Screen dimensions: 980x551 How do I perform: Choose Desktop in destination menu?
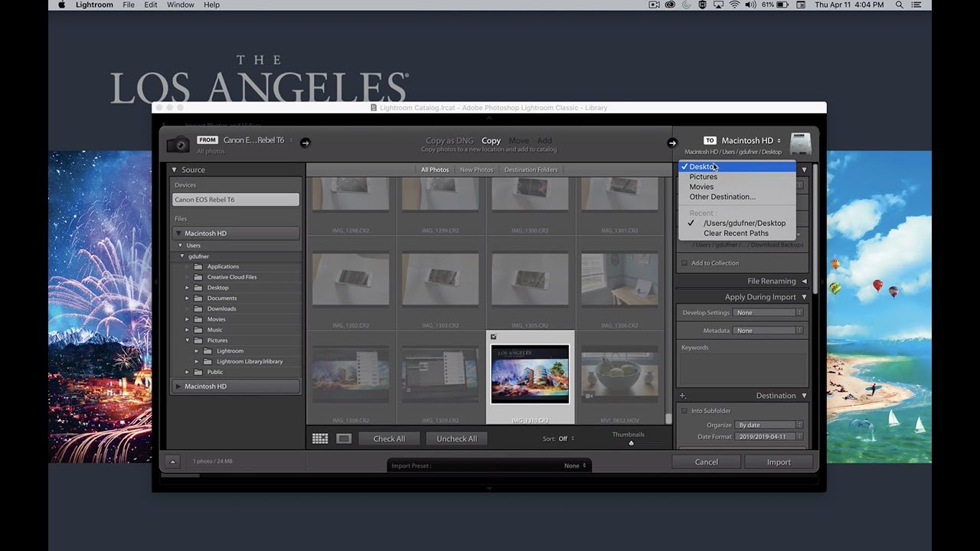click(737, 167)
